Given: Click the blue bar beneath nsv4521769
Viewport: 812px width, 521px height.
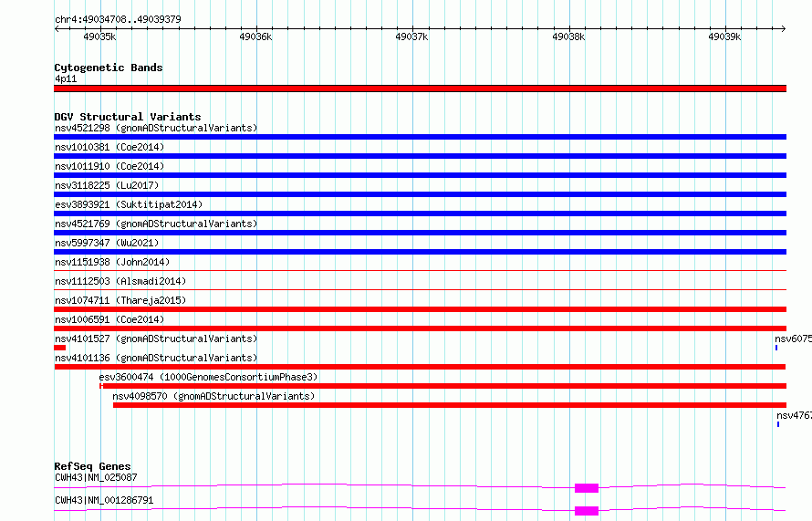Looking at the screenshot, I should 420,233.
